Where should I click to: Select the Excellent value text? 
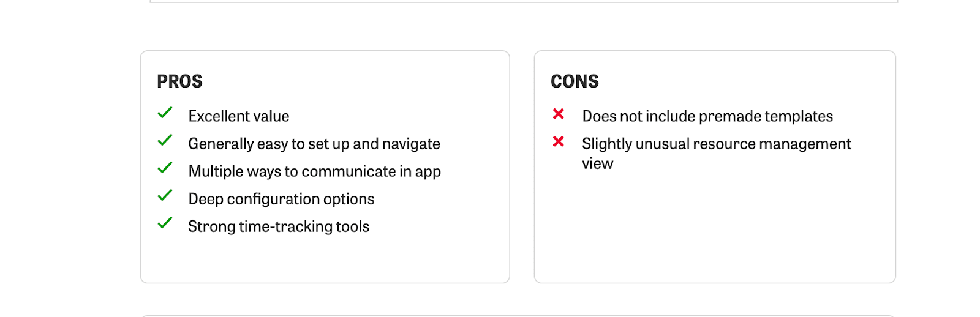coord(239,116)
